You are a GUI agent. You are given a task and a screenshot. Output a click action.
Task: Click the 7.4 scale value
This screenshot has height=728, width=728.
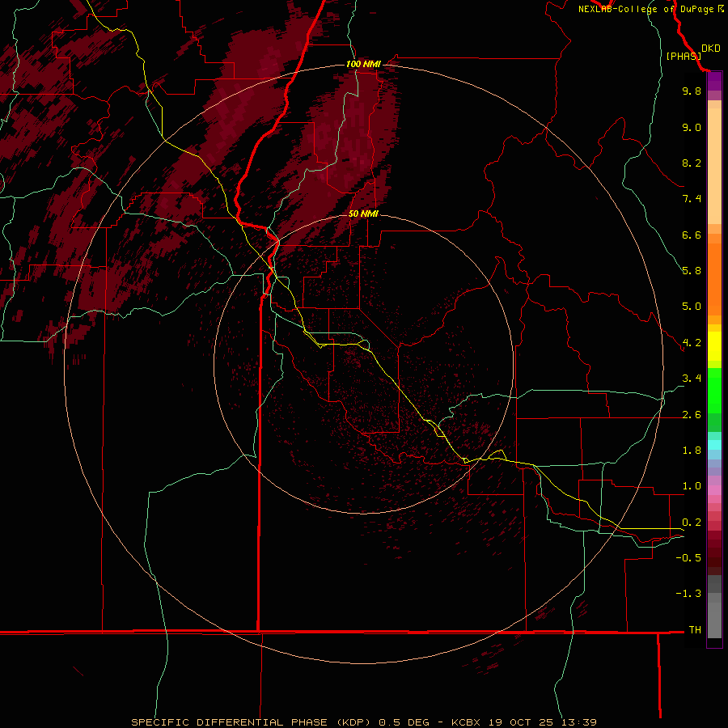[x=692, y=199]
